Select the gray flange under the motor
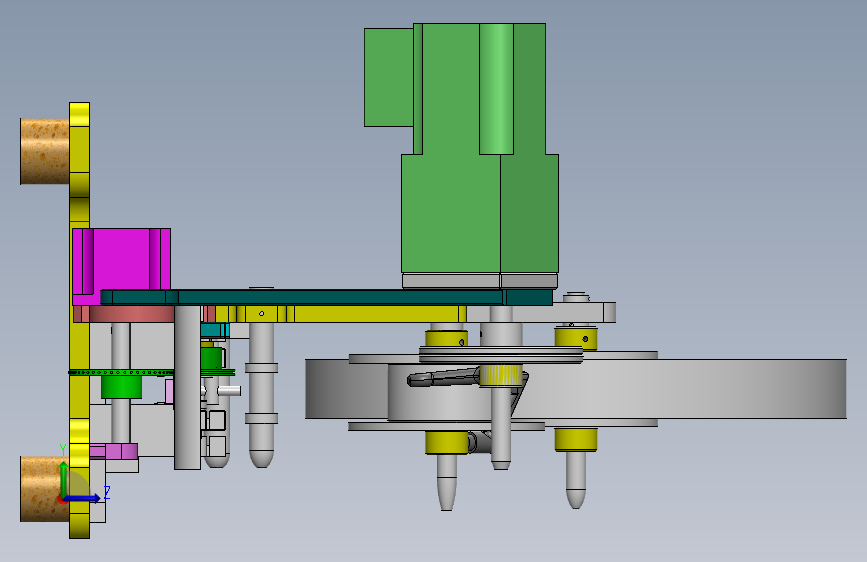The image size is (867, 562). pyautogui.click(x=479, y=281)
